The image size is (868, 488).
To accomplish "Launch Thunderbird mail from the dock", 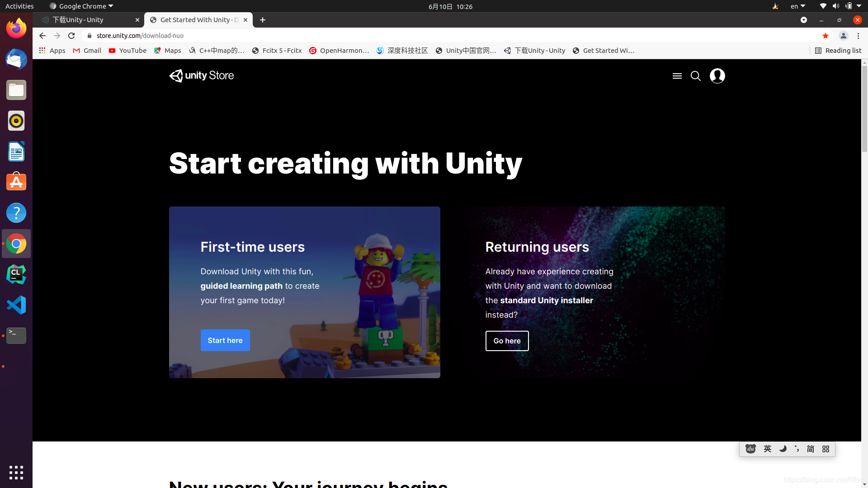I will pyautogui.click(x=16, y=59).
